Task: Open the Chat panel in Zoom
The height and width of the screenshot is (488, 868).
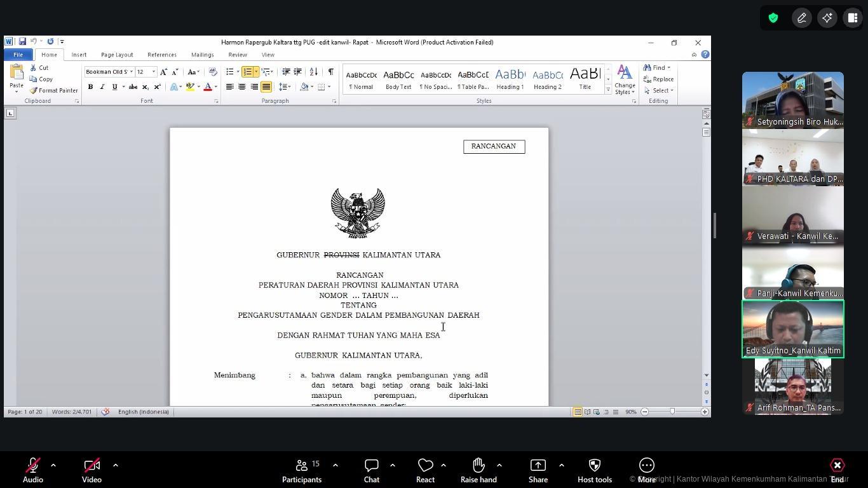Action: pyautogui.click(x=371, y=470)
